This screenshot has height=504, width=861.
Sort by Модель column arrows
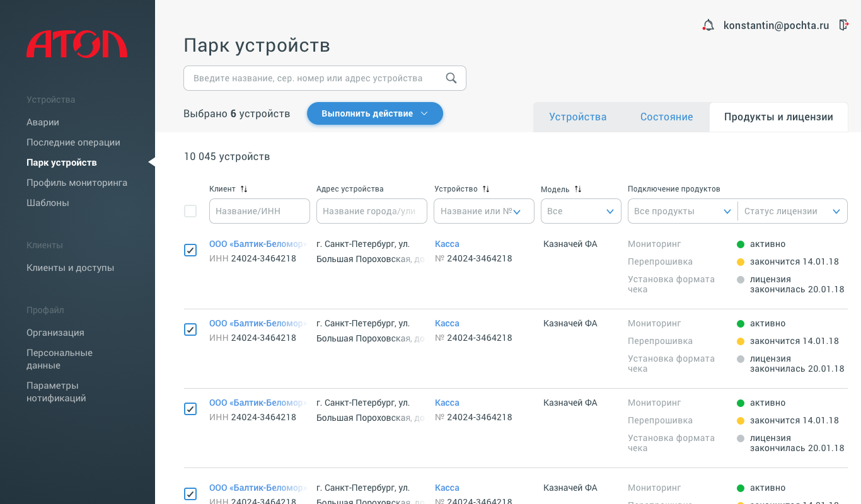tap(578, 189)
